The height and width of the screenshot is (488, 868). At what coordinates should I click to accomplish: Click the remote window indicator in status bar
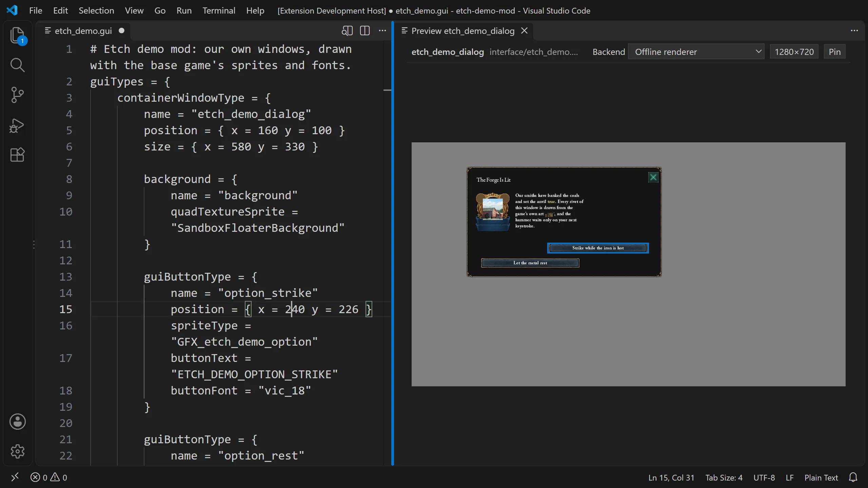coord(15,477)
